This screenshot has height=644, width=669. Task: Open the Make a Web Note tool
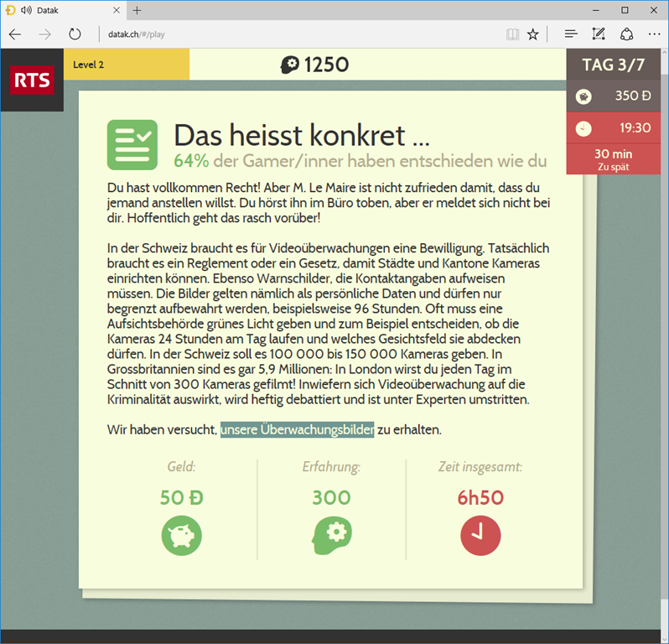599,34
